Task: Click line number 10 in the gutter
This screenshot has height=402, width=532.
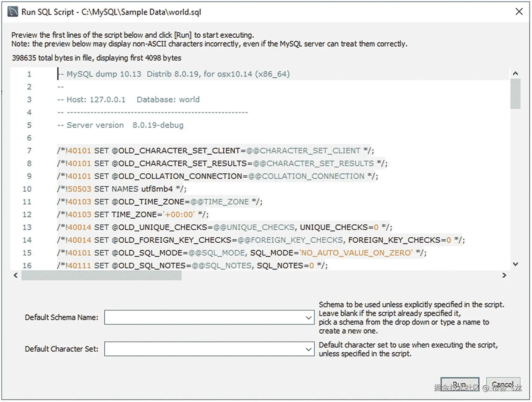Action: 27,189
